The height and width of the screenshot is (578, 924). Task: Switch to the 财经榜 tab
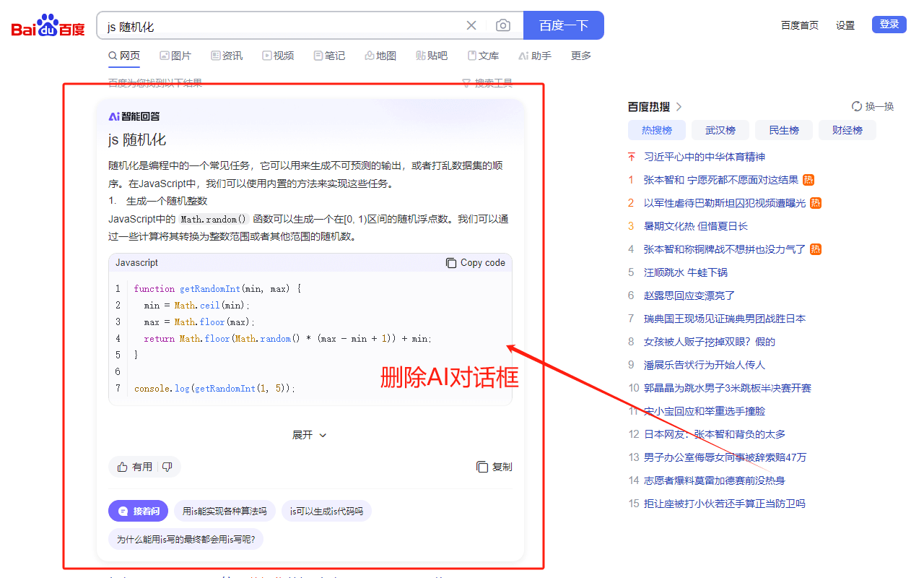tap(847, 130)
